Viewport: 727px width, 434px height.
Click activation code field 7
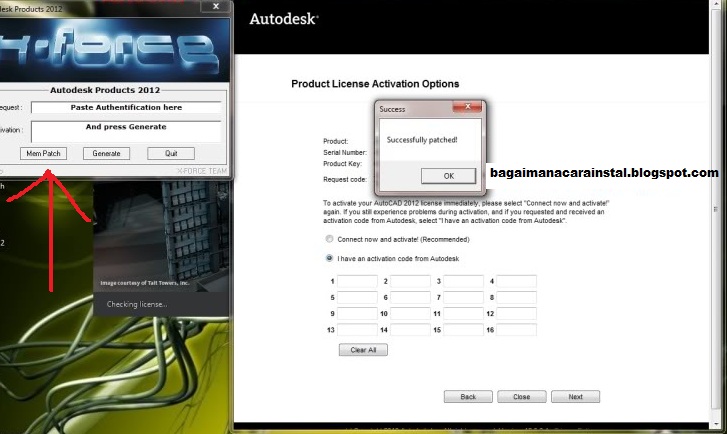coord(464,297)
